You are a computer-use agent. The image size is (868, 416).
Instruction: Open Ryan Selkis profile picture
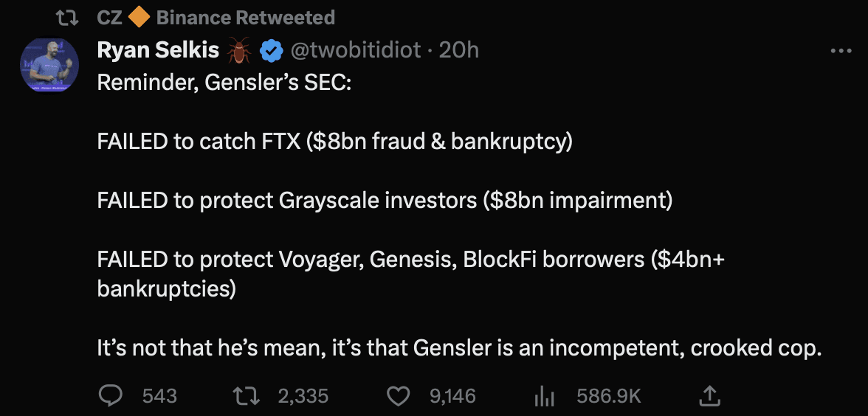(x=49, y=65)
